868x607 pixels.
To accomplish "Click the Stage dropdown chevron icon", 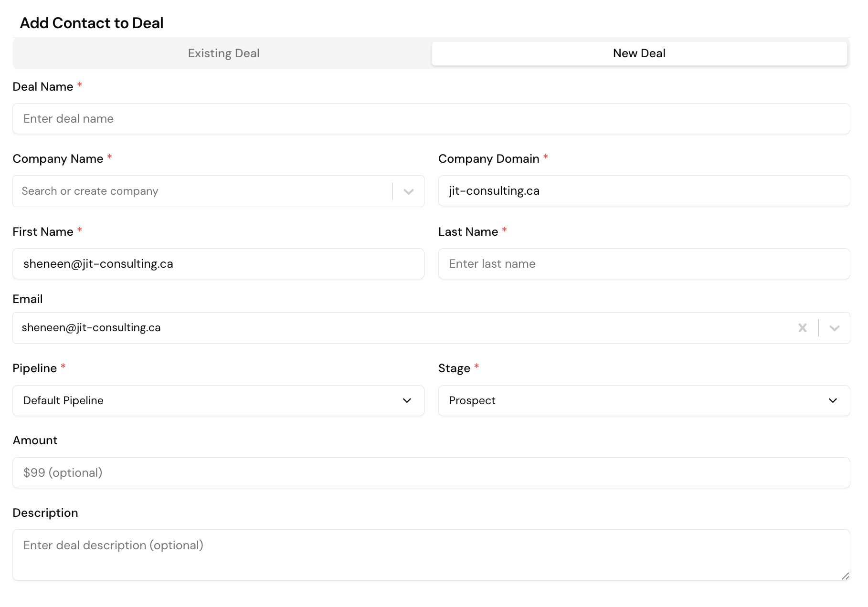I will pyautogui.click(x=833, y=401).
